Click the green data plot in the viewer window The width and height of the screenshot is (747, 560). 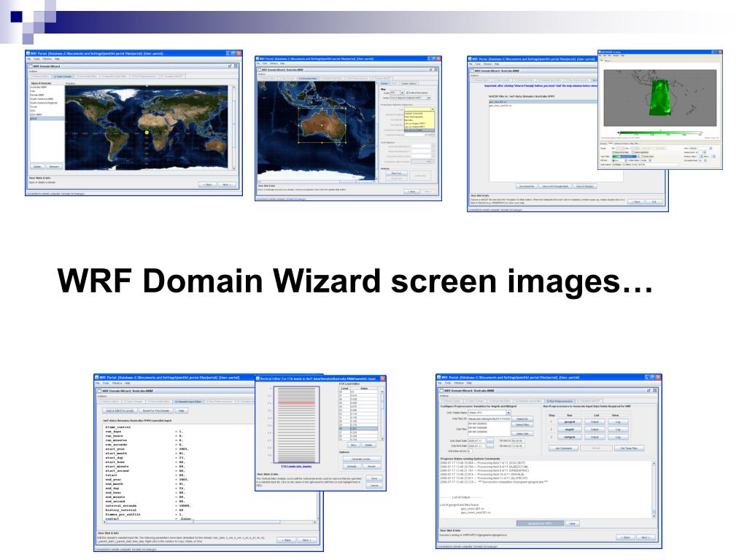pyautogui.click(x=660, y=98)
